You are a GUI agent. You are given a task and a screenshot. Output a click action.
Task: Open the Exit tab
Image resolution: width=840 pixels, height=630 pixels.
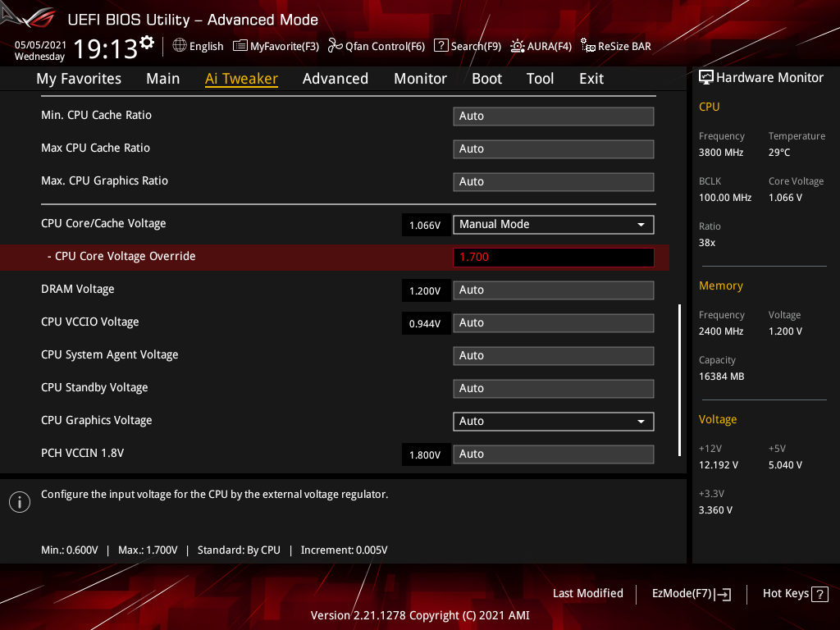[x=591, y=79]
